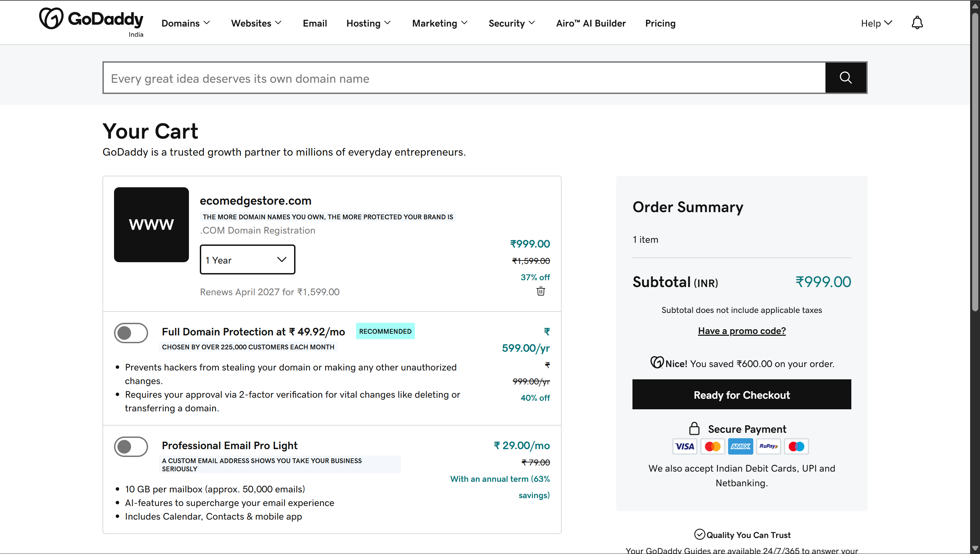Screen dimensions: 980x554
Task: Click the AMEX payment icon
Action: pyautogui.click(x=740, y=446)
